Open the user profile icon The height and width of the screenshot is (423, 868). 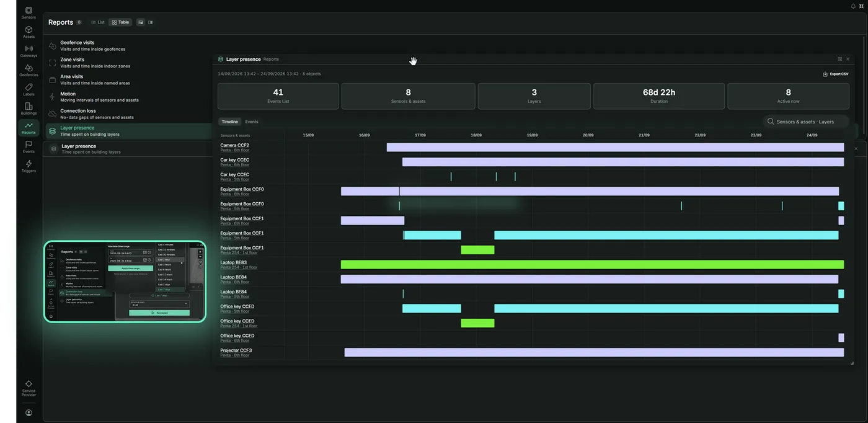pos(29,412)
